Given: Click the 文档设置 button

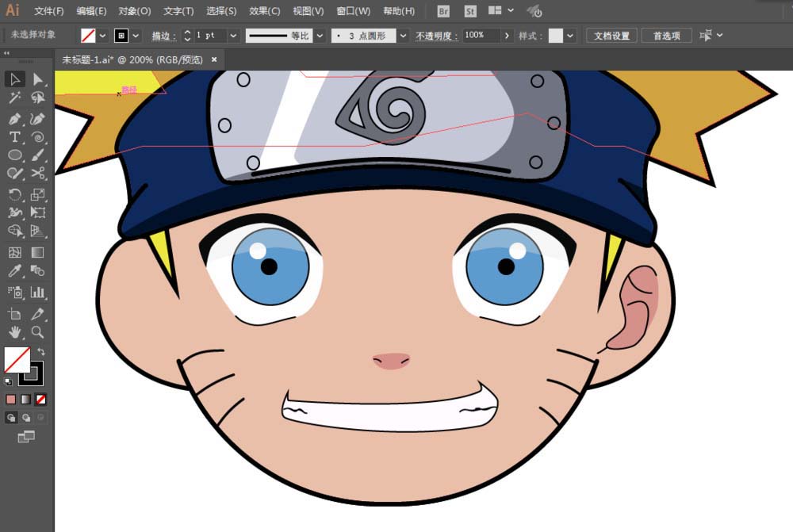Looking at the screenshot, I should (611, 36).
